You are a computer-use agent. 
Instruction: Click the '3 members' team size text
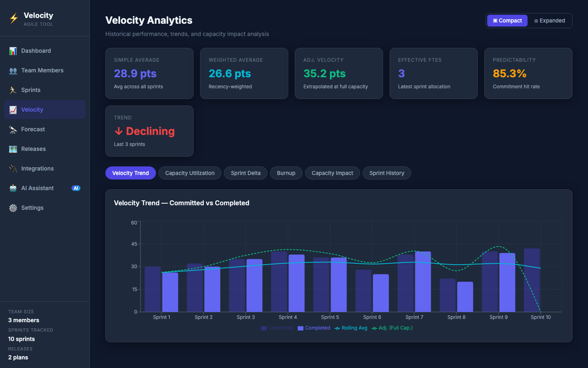tap(24, 320)
